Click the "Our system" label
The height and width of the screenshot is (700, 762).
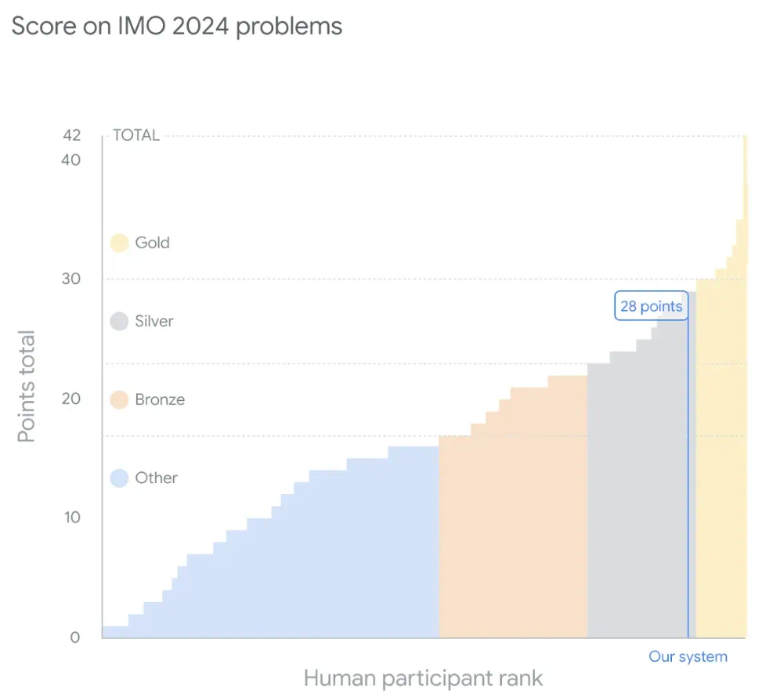pos(688,657)
